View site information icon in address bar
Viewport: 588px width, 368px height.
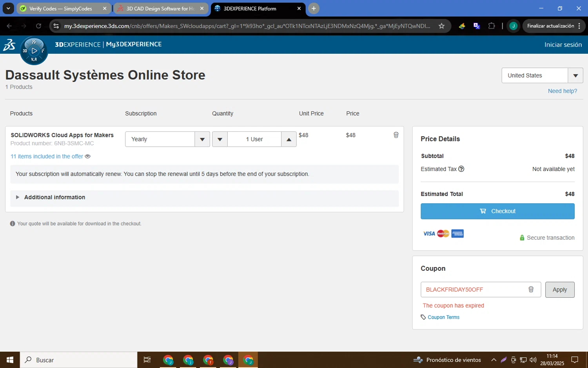click(56, 26)
